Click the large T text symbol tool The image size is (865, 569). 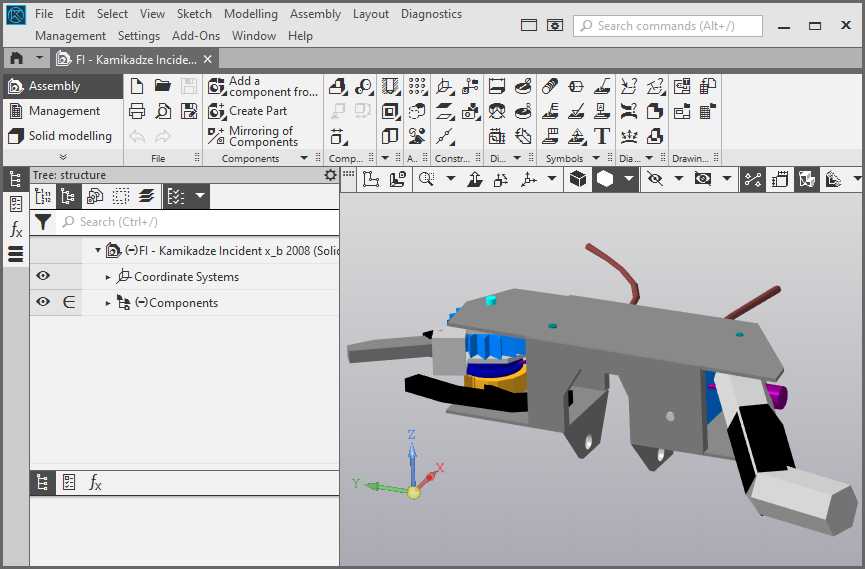(x=602, y=136)
